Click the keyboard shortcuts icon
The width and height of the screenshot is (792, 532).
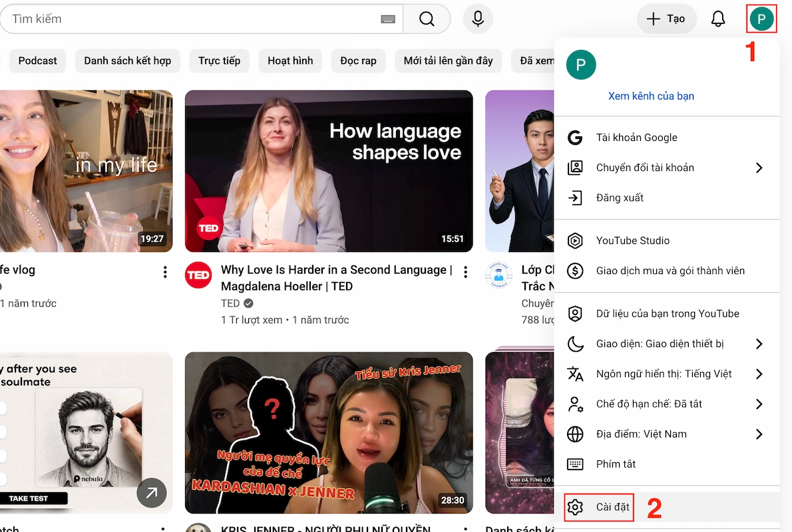[x=575, y=464]
